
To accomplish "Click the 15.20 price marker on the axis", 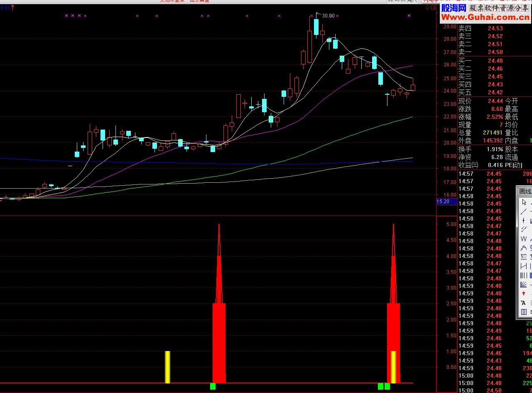I will pyautogui.click(x=446, y=201).
